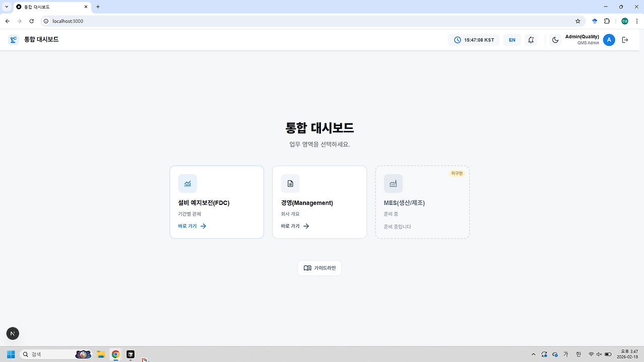Bookmark the page with star icon
The width and height of the screenshot is (644, 362).
[578, 21]
